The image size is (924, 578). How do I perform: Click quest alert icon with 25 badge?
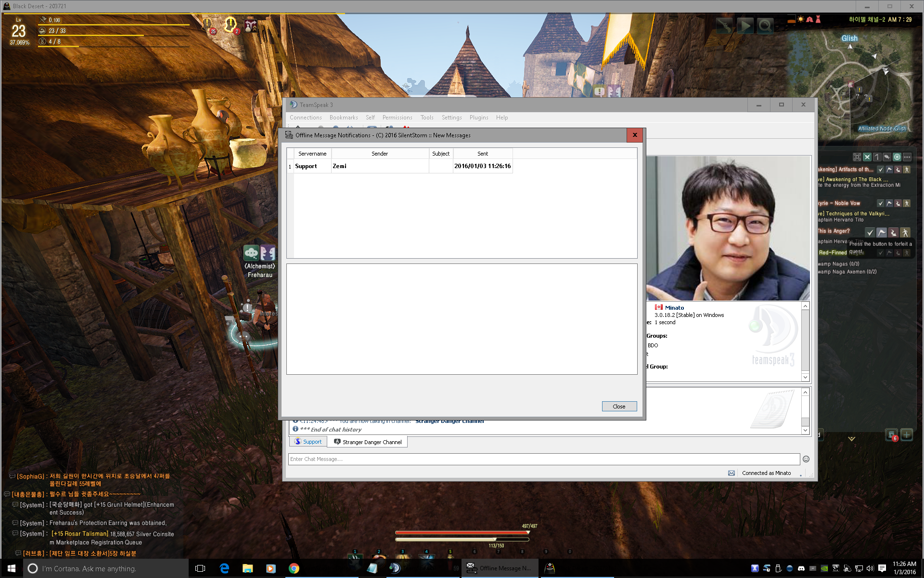[208, 25]
